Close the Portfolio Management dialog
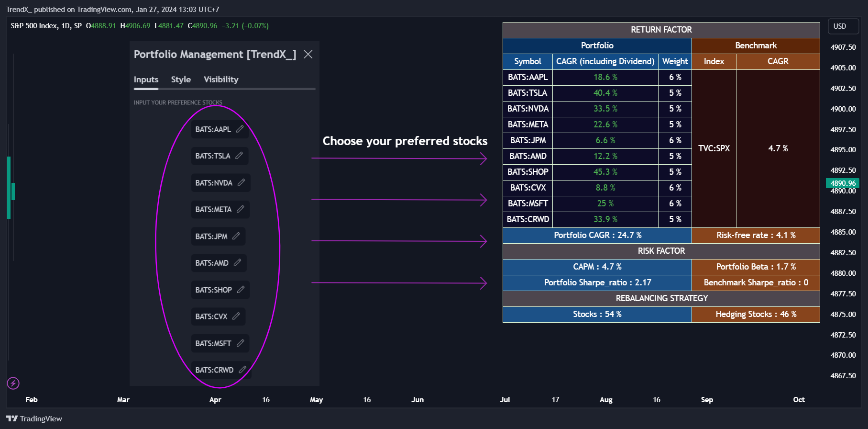 coord(308,54)
